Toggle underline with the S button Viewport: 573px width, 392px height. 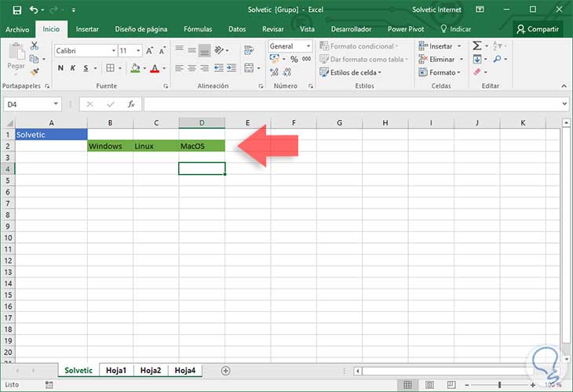86,68
